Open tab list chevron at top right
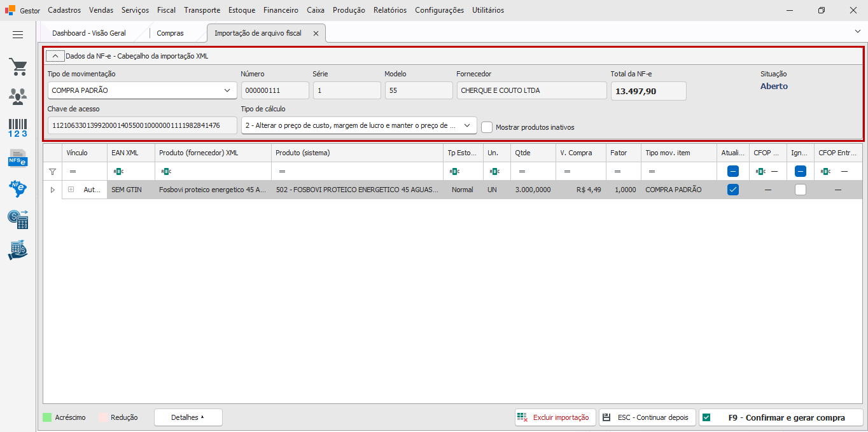 [857, 31]
